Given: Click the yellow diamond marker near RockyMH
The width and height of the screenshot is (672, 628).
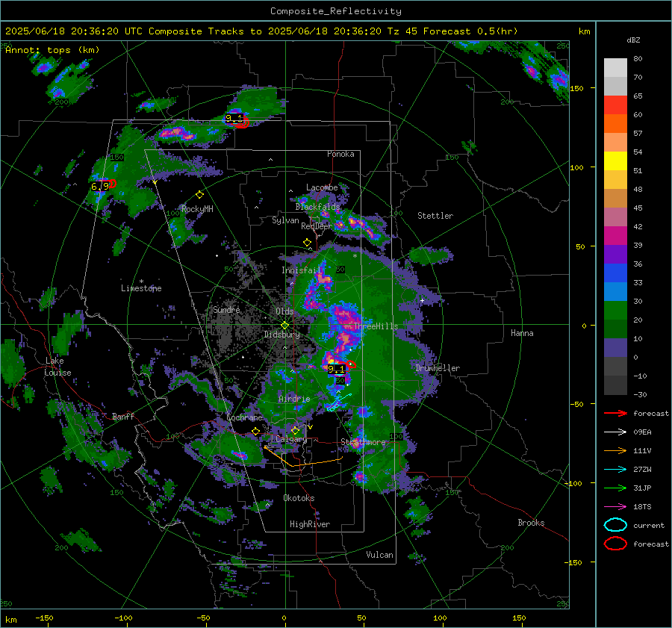Looking at the screenshot, I should [199, 195].
